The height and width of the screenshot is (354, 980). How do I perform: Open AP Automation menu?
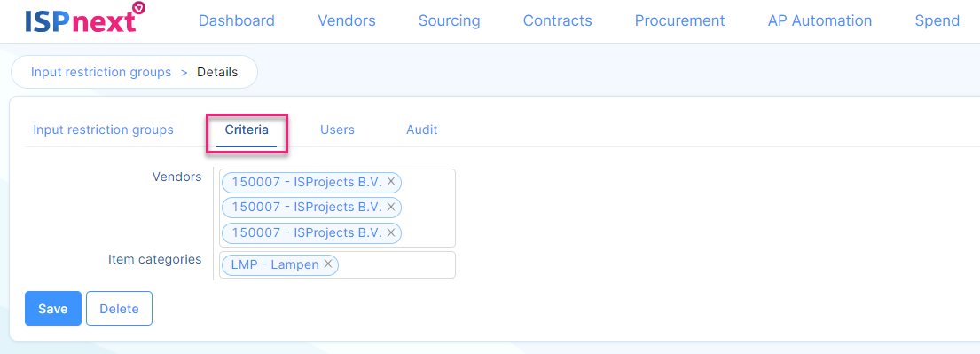[x=820, y=20]
